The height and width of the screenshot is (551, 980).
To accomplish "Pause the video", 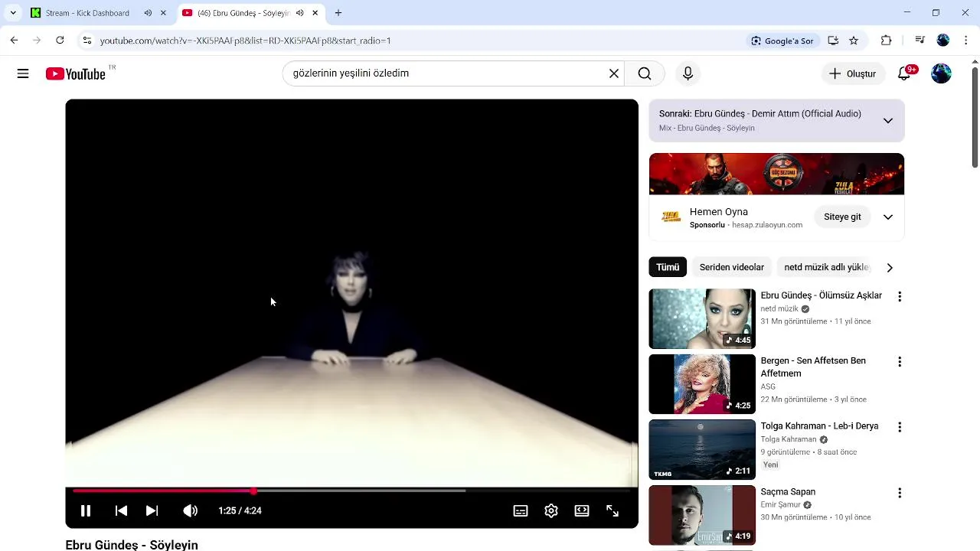I will [x=86, y=510].
